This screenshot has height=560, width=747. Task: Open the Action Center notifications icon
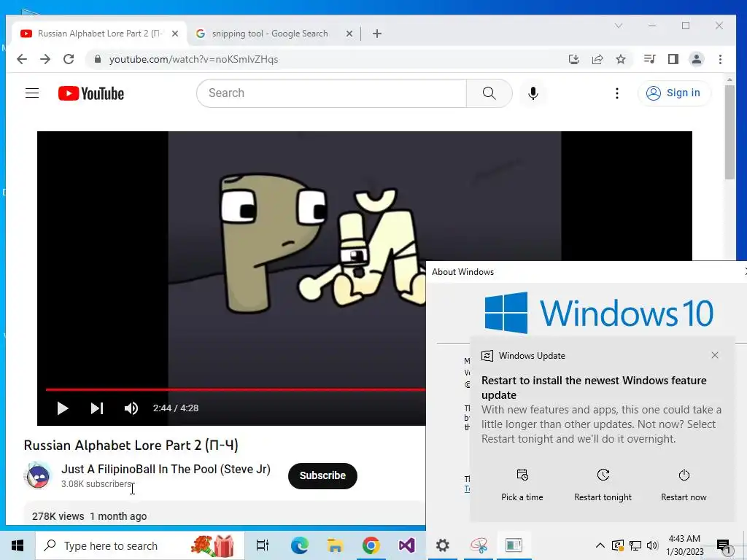click(x=724, y=546)
